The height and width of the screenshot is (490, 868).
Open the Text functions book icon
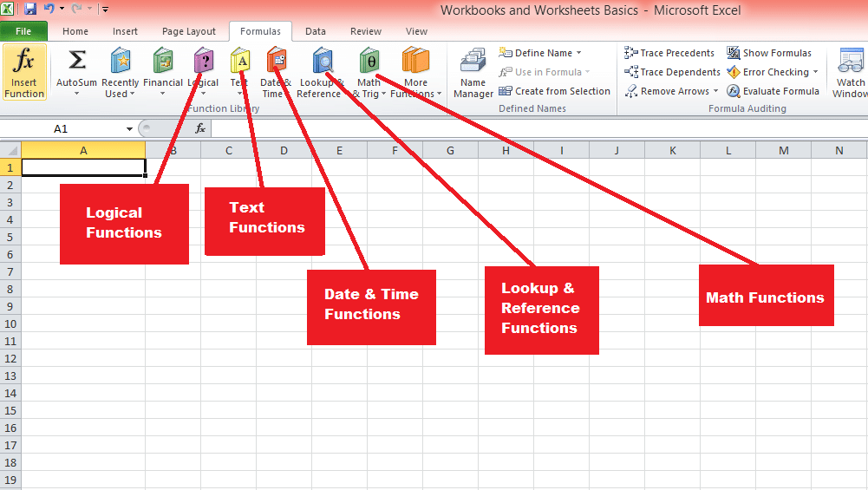240,60
